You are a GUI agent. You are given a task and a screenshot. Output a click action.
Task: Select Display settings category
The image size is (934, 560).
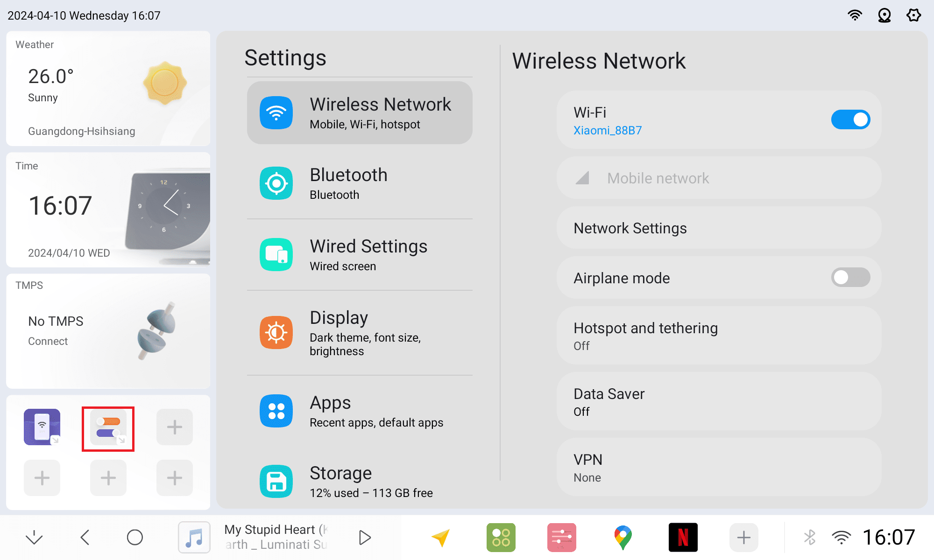360,333
